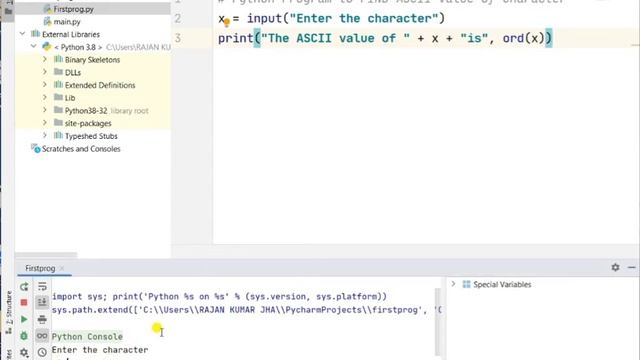Click the 'import sys' console line

click(219, 296)
